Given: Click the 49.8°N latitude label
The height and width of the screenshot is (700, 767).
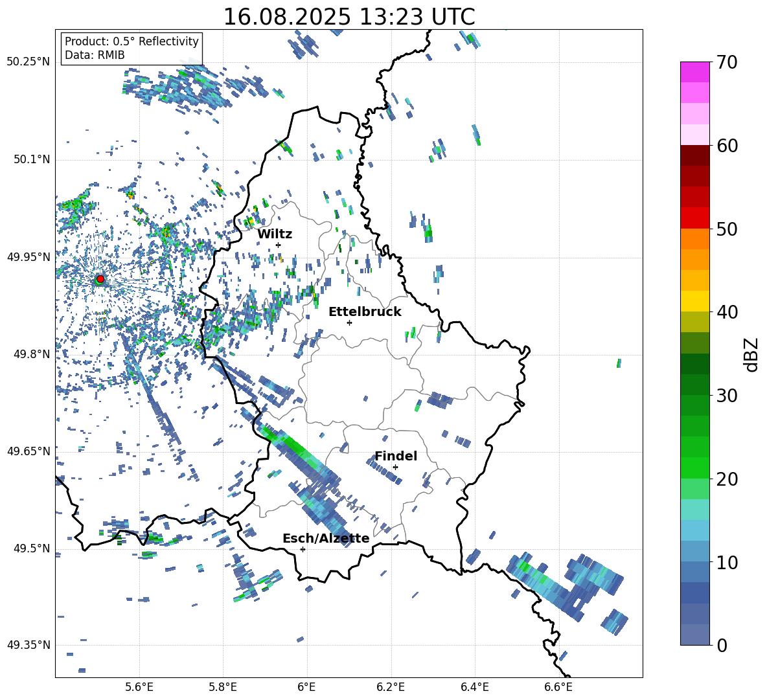Looking at the screenshot, I should [32, 354].
